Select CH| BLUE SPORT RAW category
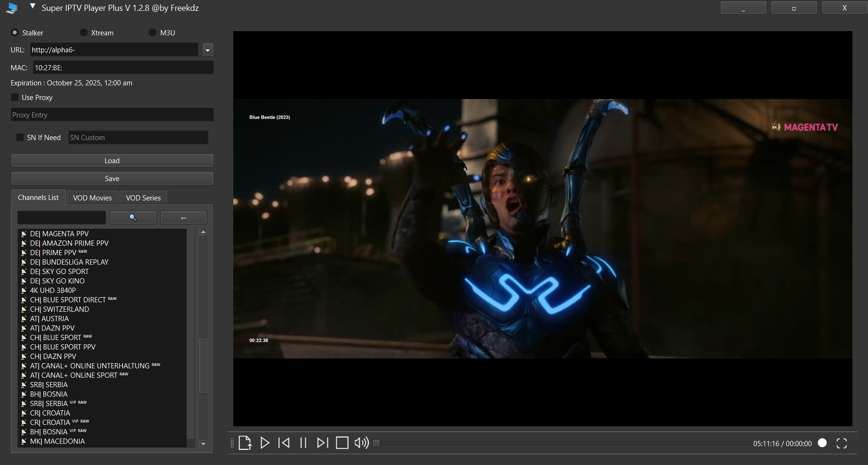Viewport: 868px width, 465px height. point(61,338)
